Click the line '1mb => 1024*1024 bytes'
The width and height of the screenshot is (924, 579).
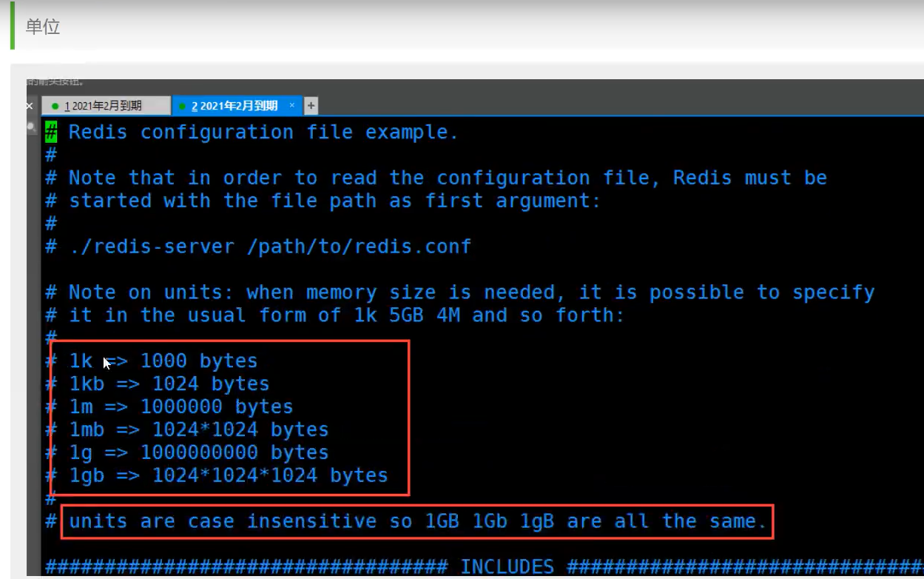coord(199,430)
